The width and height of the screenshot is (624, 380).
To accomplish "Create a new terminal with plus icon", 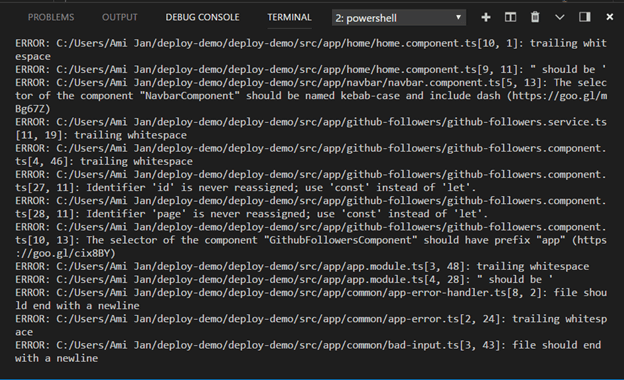I will click(x=486, y=17).
